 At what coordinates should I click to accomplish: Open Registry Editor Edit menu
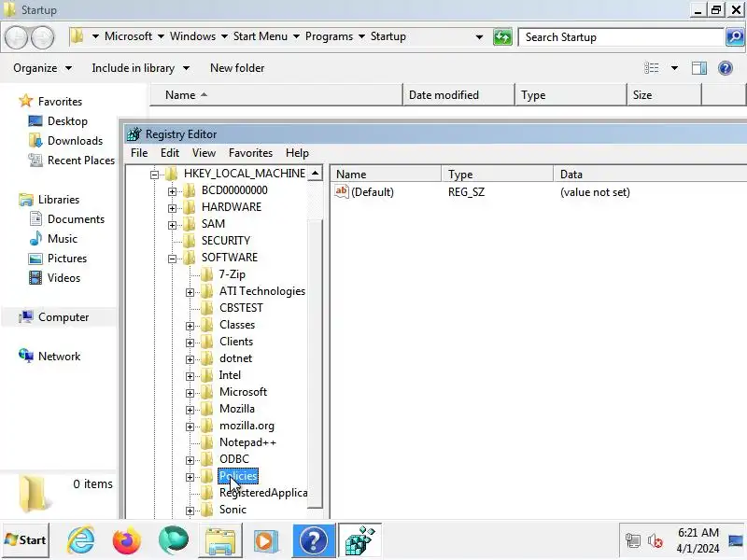170,153
